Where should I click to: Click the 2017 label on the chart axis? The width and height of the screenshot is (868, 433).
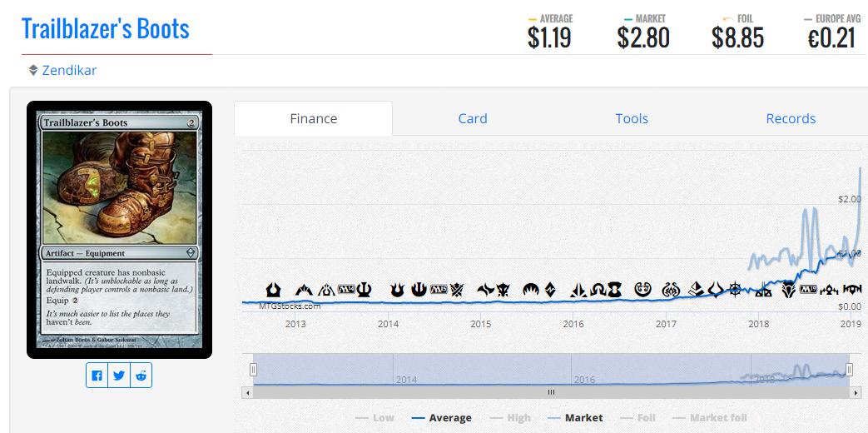coord(666,323)
